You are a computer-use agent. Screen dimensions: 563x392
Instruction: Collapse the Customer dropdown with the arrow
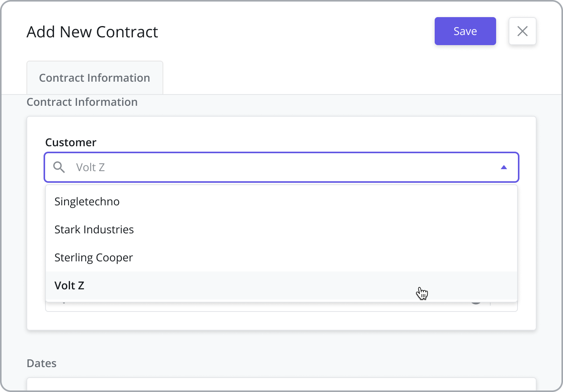point(504,167)
